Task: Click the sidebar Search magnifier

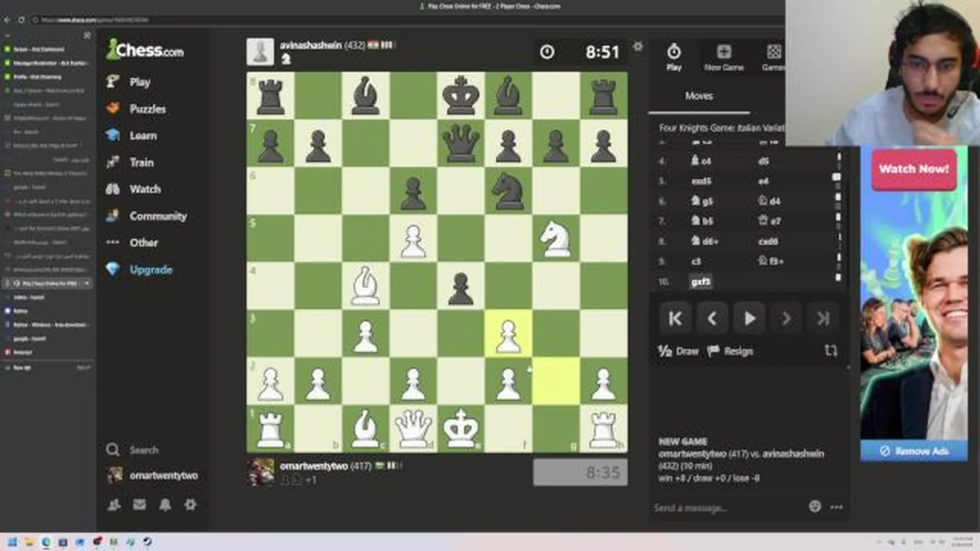Action: click(113, 450)
